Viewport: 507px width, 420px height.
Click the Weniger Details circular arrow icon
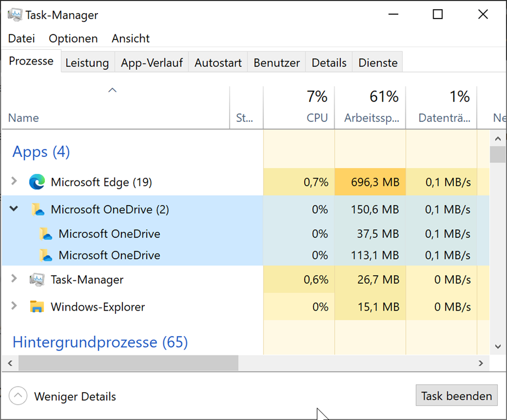click(18, 396)
